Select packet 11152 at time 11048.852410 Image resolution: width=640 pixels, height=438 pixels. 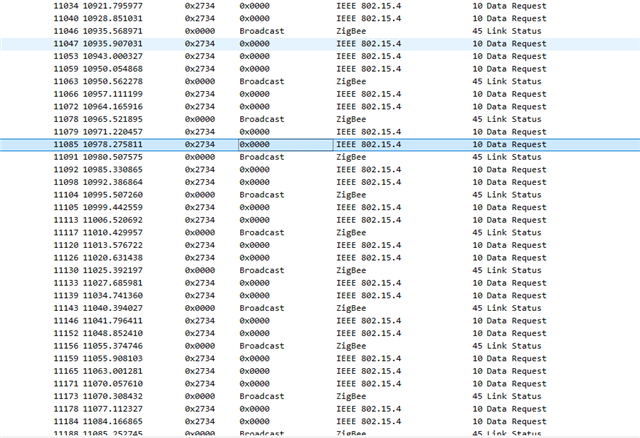320,333
